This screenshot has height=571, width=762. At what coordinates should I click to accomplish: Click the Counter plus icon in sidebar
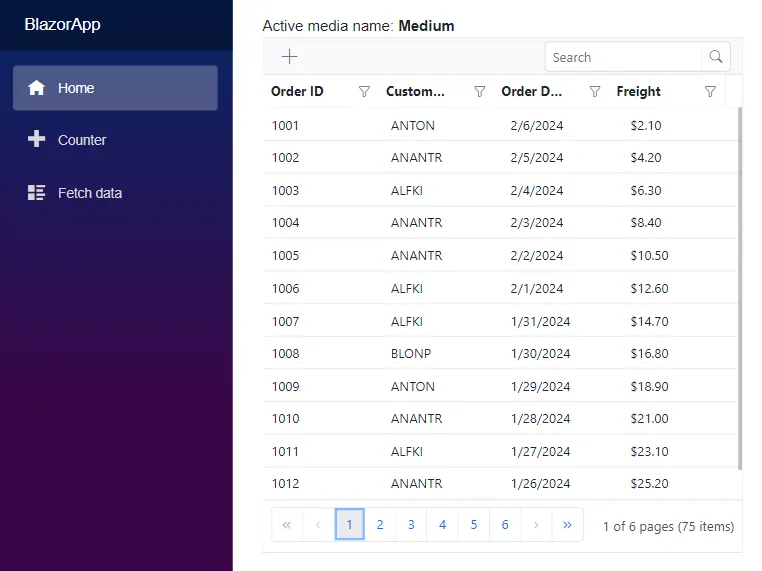pos(36,139)
